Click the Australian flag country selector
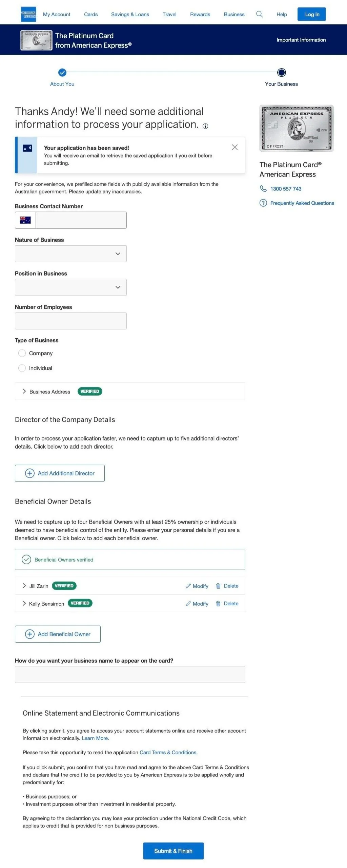This screenshot has height=868, width=347. (25, 220)
